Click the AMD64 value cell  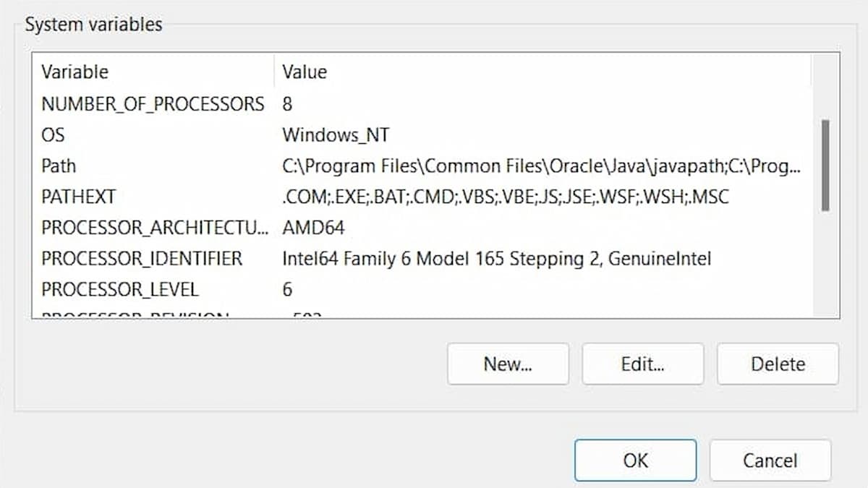[x=315, y=227]
